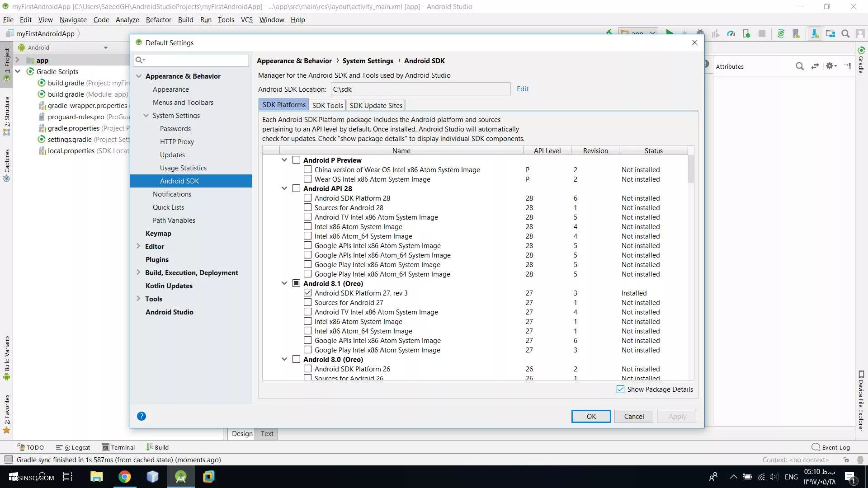Click search icon in Attributes panel
This screenshot has width=868, height=488.
point(800,66)
